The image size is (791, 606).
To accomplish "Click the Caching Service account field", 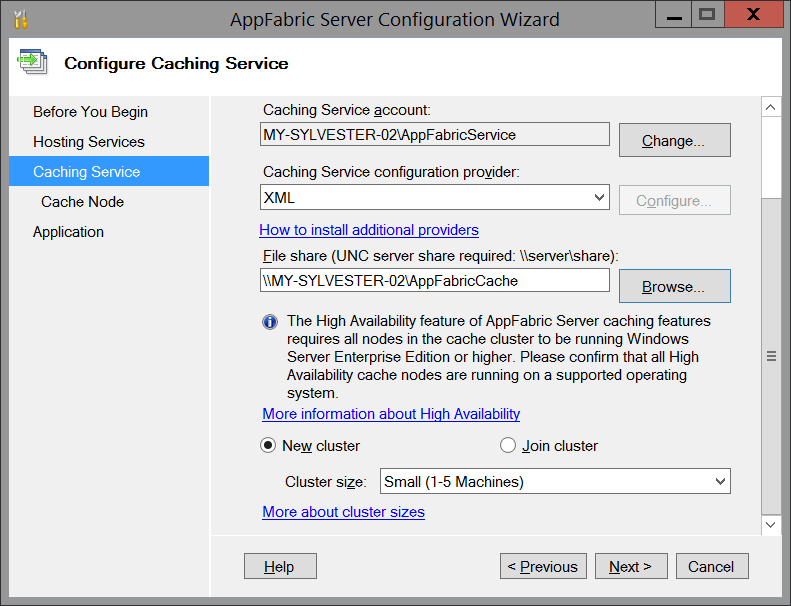I will click(435, 134).
